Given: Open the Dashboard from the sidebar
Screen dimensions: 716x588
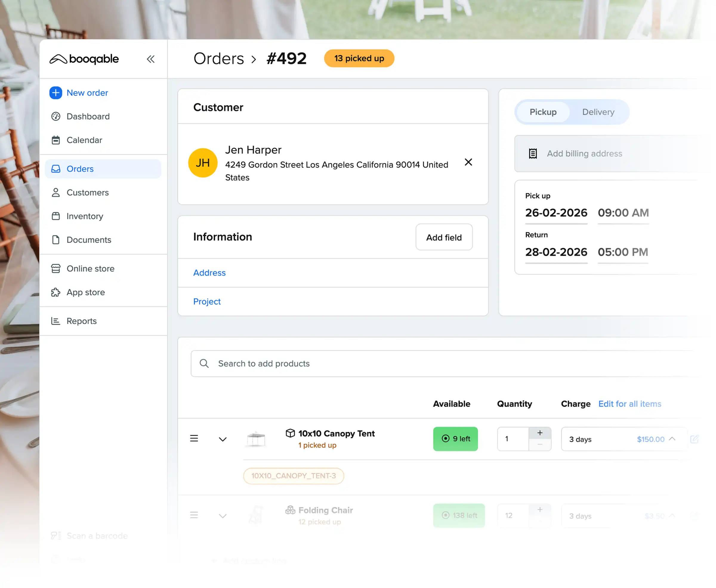Looking at the screenshot, I should pos(88,116).
